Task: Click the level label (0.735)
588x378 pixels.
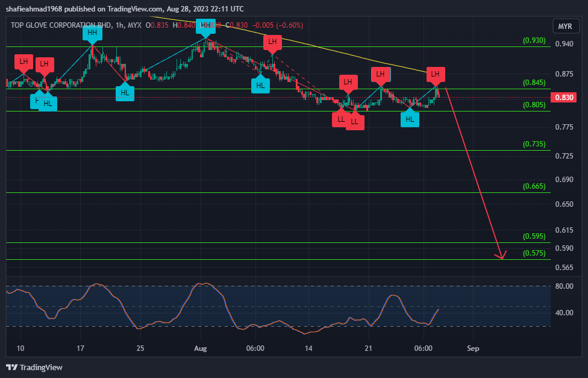Action: (x=534, y=143)
